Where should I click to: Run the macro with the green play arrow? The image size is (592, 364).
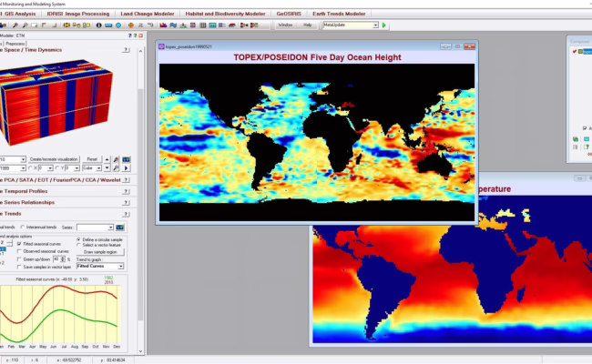pos(384,25)
